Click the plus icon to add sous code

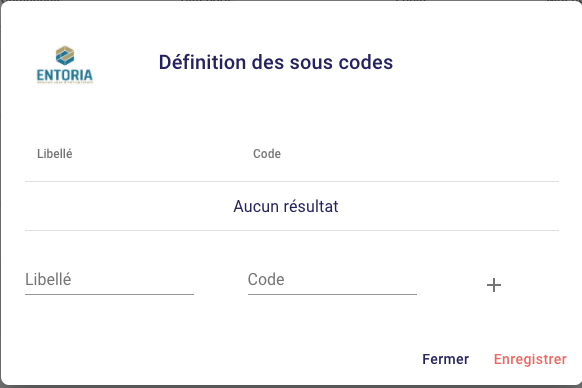pyautogui.click(x=494, y=285)
